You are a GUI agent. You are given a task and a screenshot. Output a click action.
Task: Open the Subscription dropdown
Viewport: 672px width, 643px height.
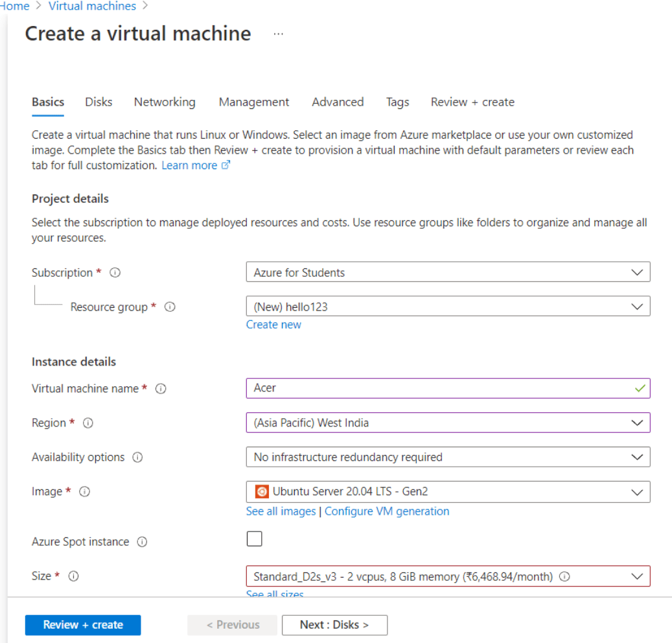448,273
